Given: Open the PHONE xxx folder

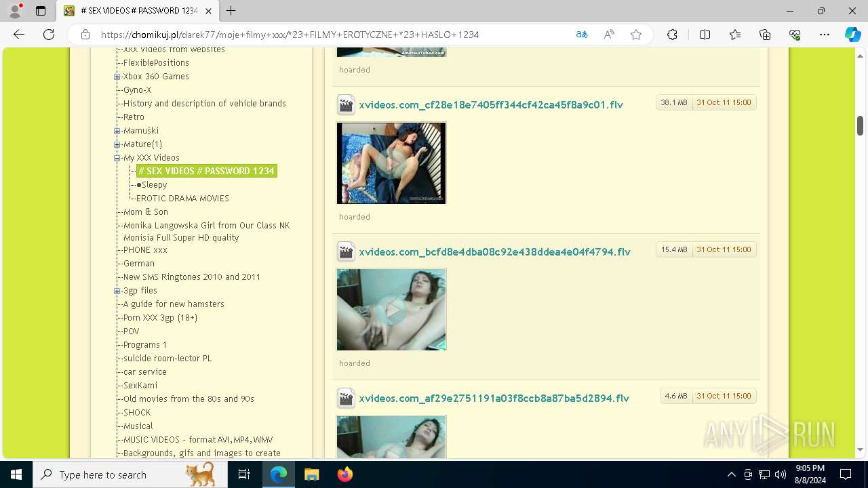Looking at the screenshot, I should coord(145,250).
